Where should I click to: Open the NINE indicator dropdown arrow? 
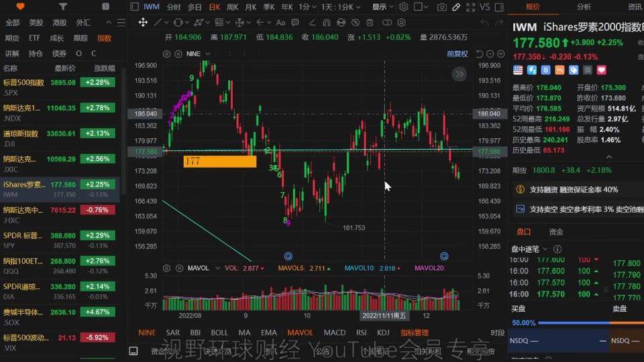pyautogui.click(x=208, y=54)
